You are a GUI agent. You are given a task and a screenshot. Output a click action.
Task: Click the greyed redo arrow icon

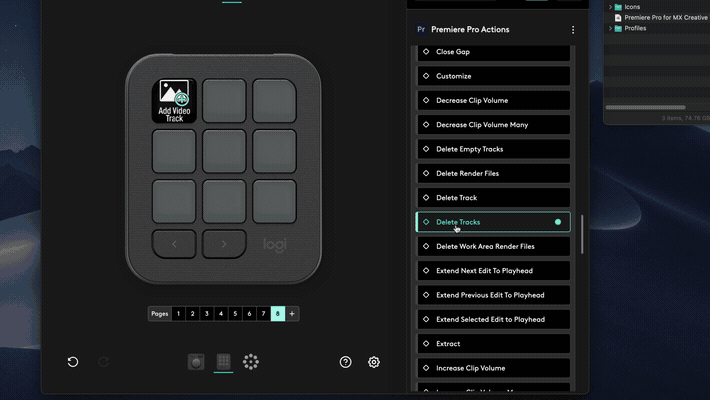click(104, 362)
